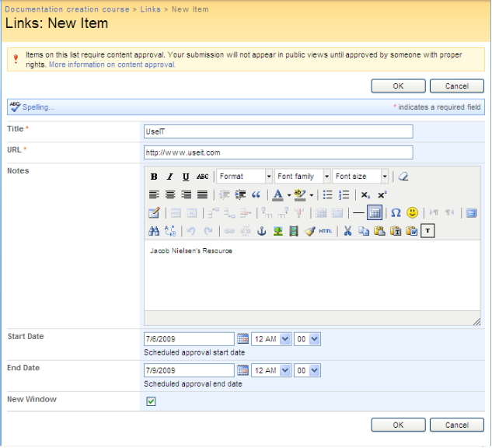Viewport: 492px width, 448px height.
Task: Align Notes text to the right
Action: point(186,195)
